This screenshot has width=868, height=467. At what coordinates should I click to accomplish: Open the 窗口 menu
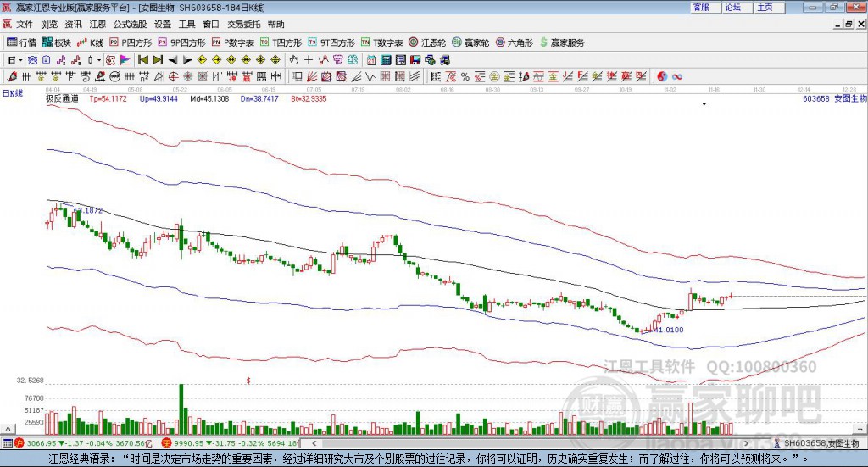[x=211, y=25]
